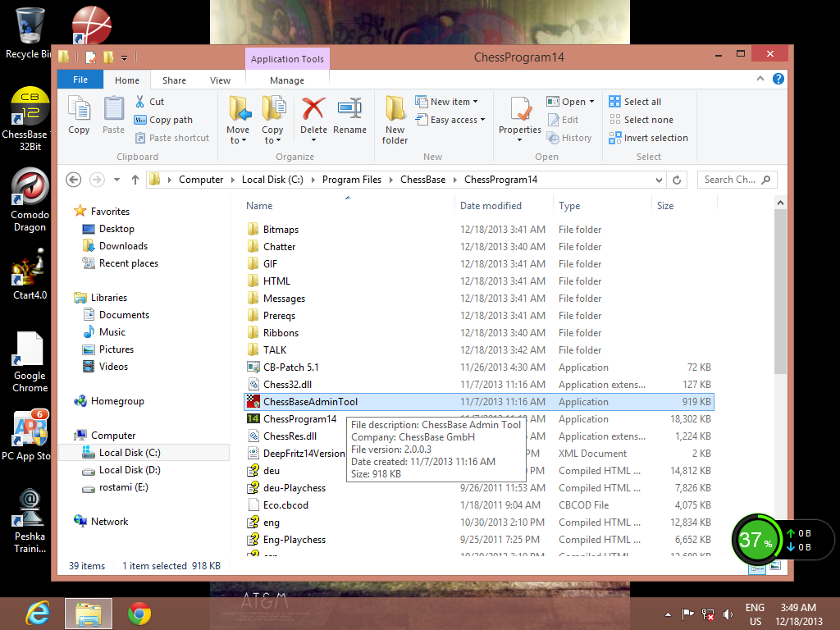840x630 pixels.
Task: Go up one folder level arrow
Action: coord(135,180)
